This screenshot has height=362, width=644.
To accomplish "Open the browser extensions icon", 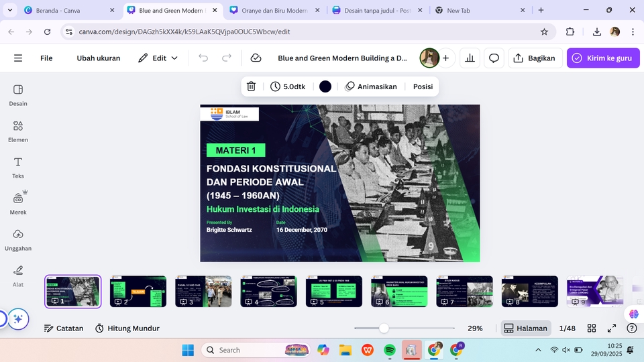I will click(x=570, y=32).
